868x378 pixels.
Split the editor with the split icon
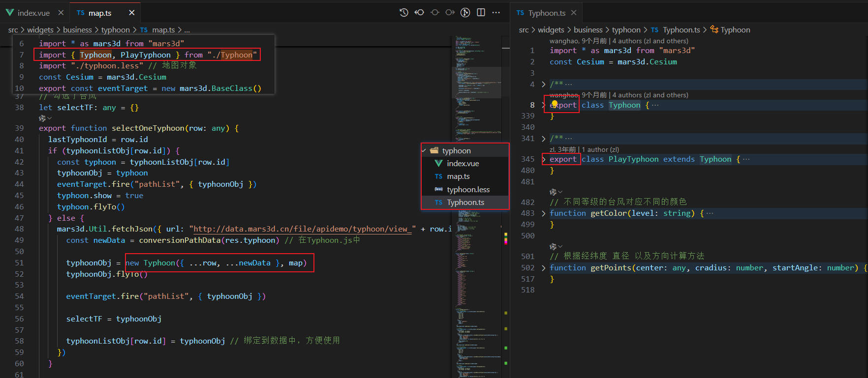481,13
